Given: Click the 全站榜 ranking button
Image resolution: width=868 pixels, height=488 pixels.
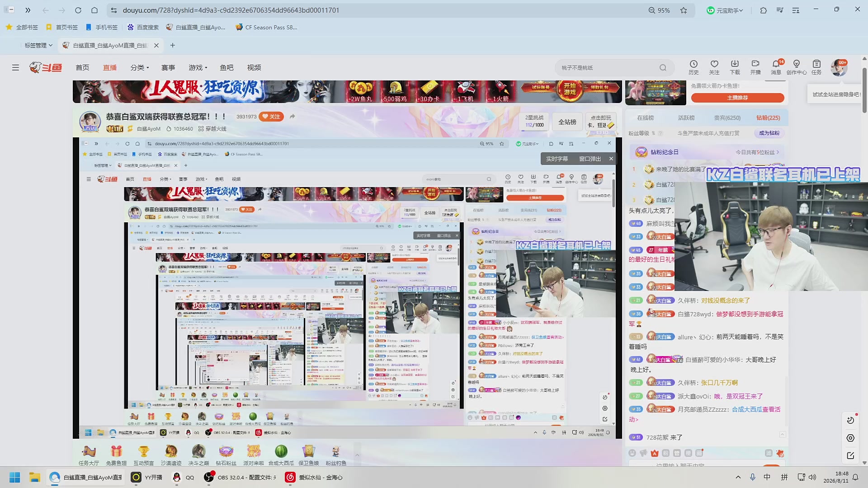Looking at the screenshot, I should click(x=567, y=122).
